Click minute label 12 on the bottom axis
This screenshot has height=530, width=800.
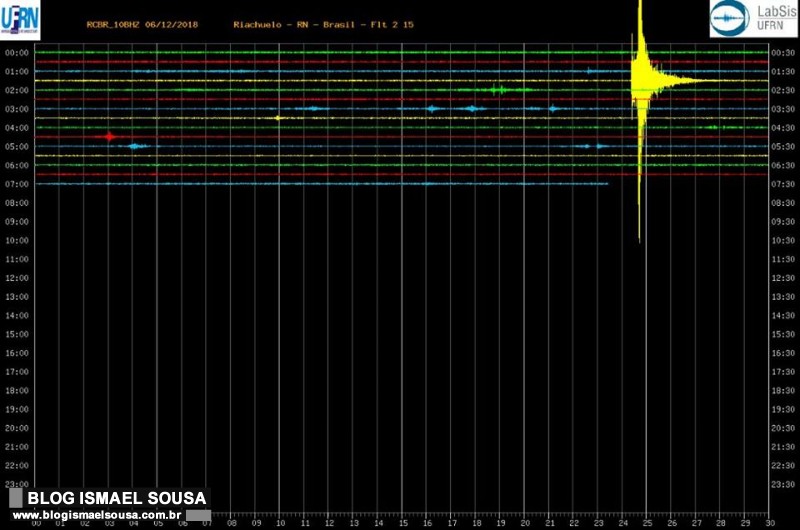point(330,523)
